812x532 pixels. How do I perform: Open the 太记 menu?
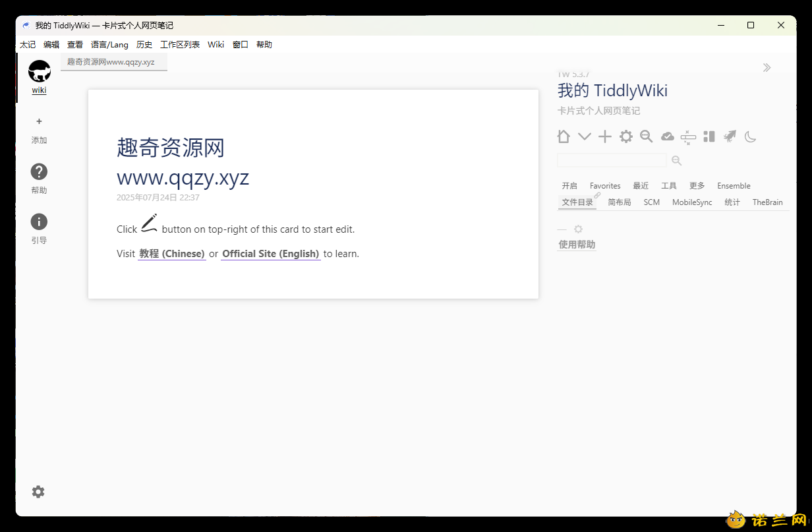tap(28, 45)
